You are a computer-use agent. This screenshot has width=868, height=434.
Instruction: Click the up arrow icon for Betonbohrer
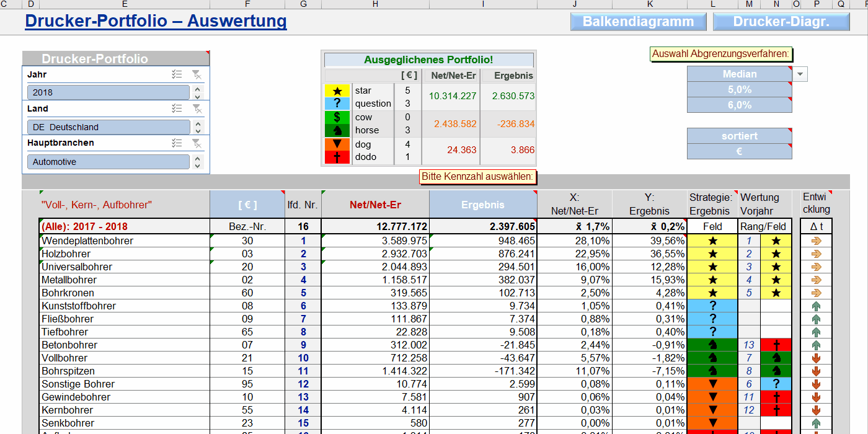816,345
